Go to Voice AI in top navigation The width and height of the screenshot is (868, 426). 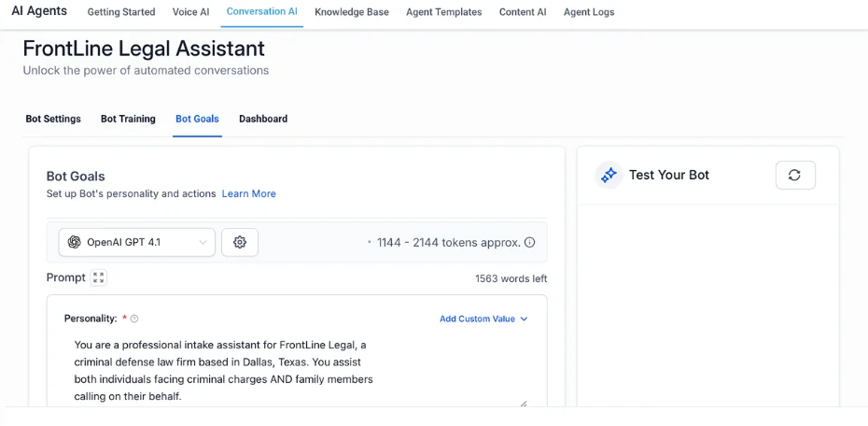pos(191,12)
